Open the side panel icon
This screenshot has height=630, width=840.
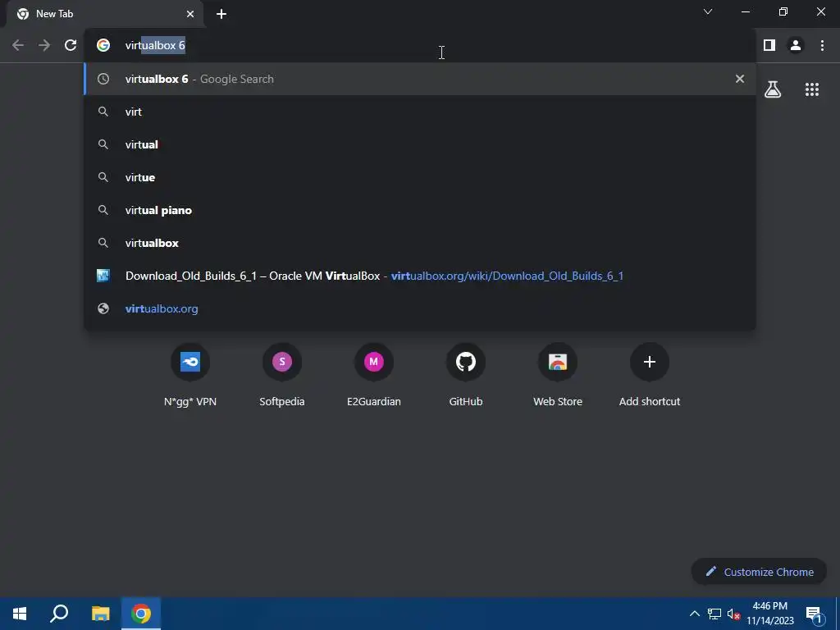(769, 46)
